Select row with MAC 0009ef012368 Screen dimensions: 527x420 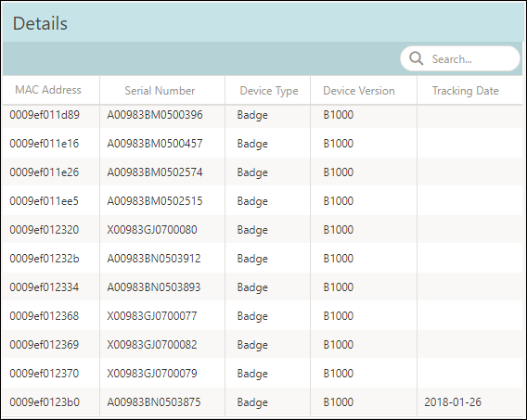pyautogui.click(x=263, y=316)
